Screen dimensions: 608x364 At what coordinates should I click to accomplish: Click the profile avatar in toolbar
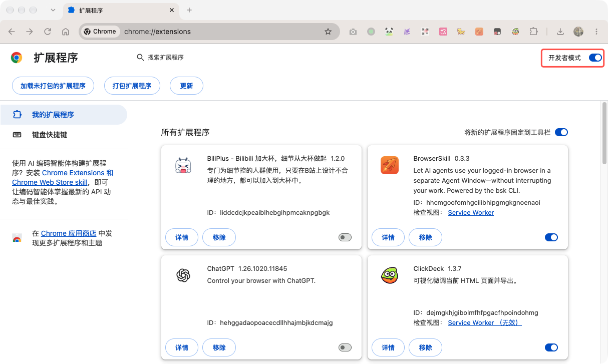click(578, 32)
